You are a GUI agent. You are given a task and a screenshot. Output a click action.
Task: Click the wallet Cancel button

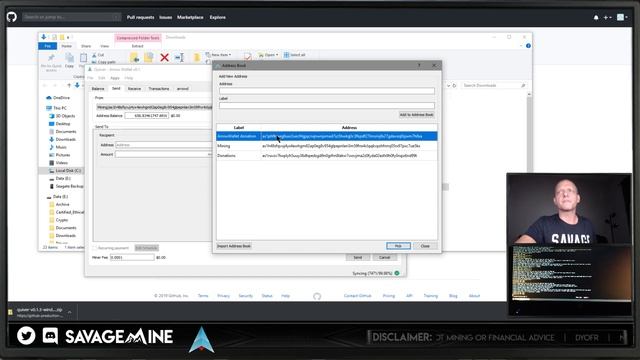(384, 258)
